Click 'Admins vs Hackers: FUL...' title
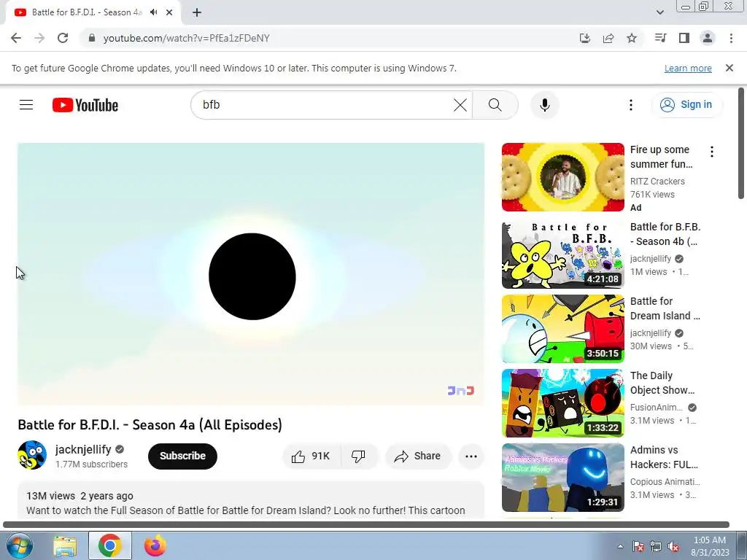Viewport: 747px width, 560px height. pyautogui.click(x=664, y=457)
